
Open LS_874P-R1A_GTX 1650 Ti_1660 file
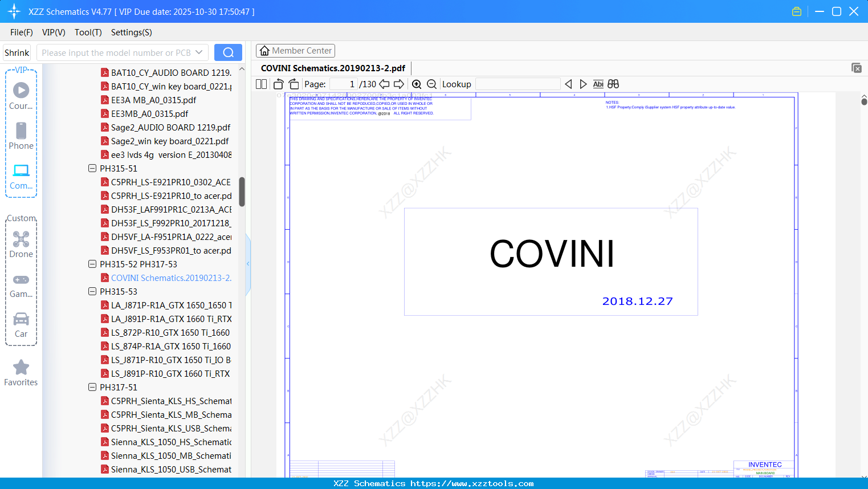pos(171,346)
